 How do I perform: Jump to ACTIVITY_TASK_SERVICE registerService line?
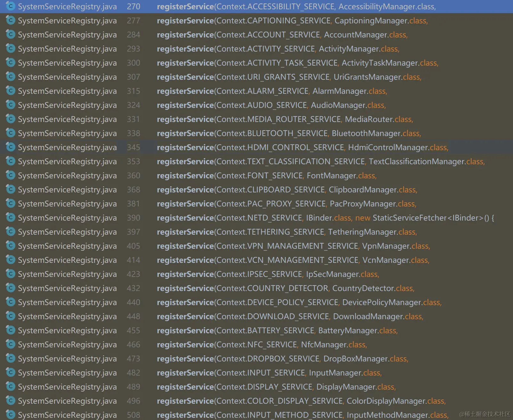point(297,63)
